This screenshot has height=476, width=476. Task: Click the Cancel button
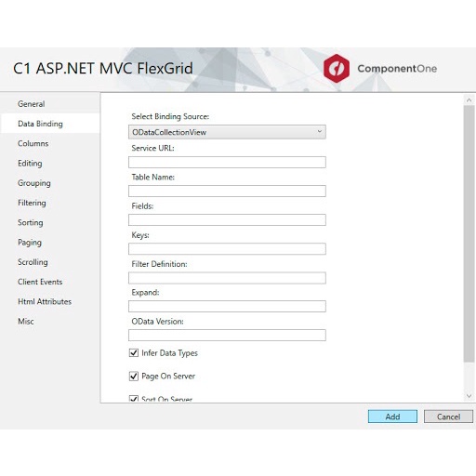(x=448, y=416)
